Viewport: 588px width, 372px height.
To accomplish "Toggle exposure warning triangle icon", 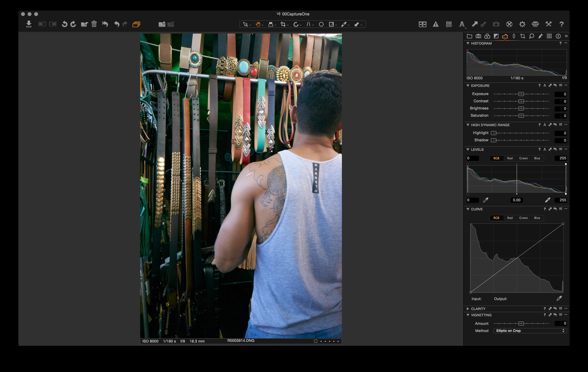I will tap(436, 24).
